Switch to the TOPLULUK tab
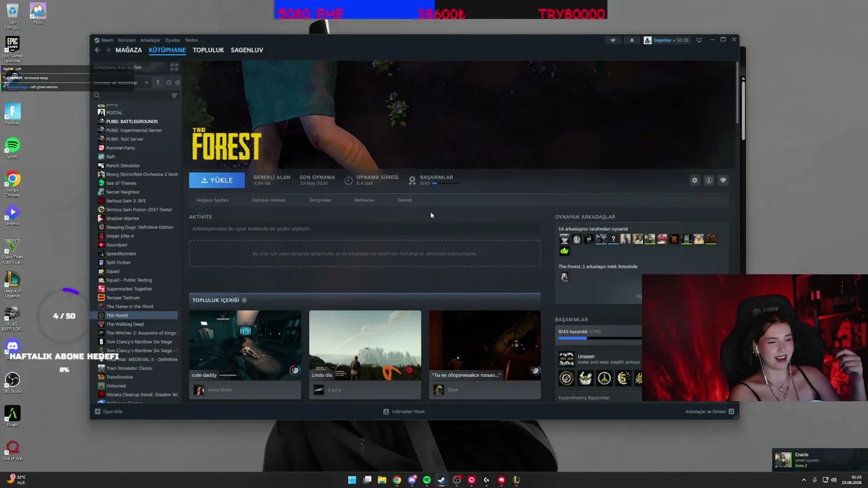This screenshot has width=868, height=488. tap(208, 50)
